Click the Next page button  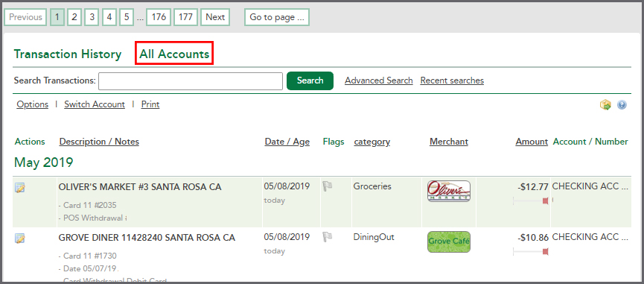tap(215, 17)
